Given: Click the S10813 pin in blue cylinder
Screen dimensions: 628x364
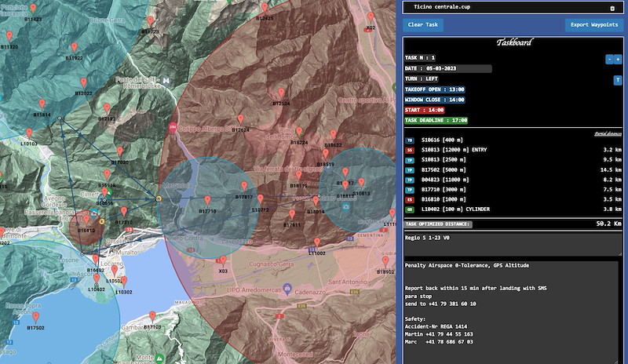Looking at the screenshot, I should click(x=362, y=183).
